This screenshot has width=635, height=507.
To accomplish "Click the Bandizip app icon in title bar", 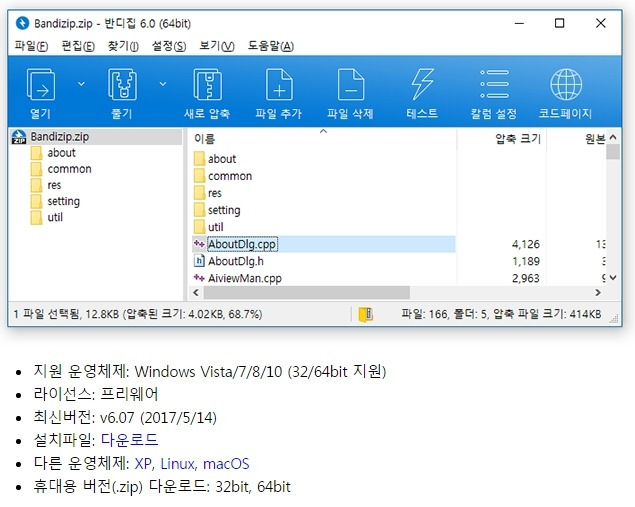I will point(22,23).
